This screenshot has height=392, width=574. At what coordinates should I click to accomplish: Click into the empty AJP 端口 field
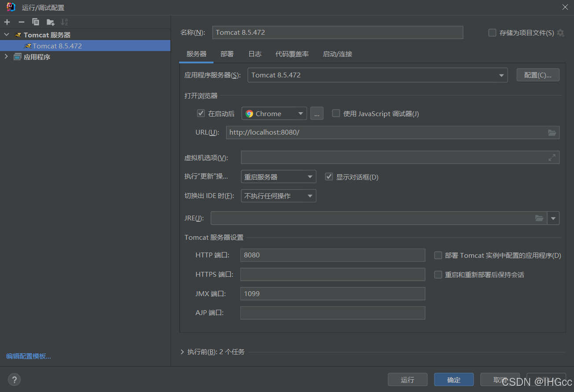point(333,313)
